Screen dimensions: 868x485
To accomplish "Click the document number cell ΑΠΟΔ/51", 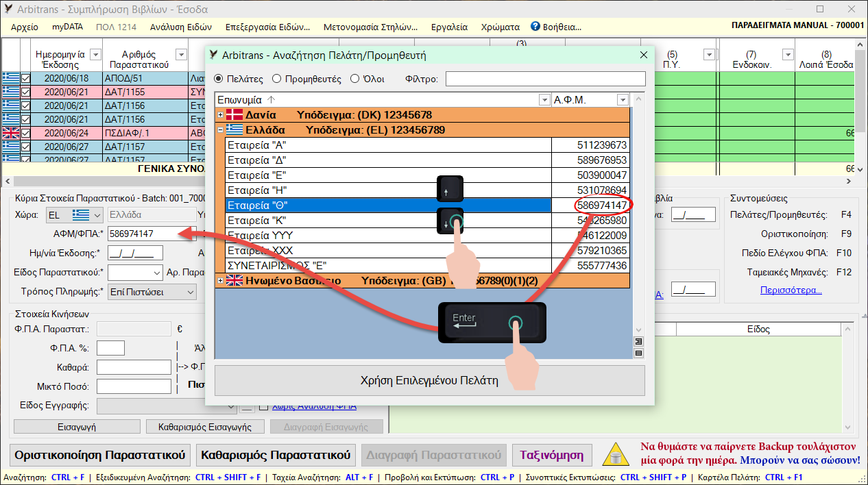I will [145, 78].
